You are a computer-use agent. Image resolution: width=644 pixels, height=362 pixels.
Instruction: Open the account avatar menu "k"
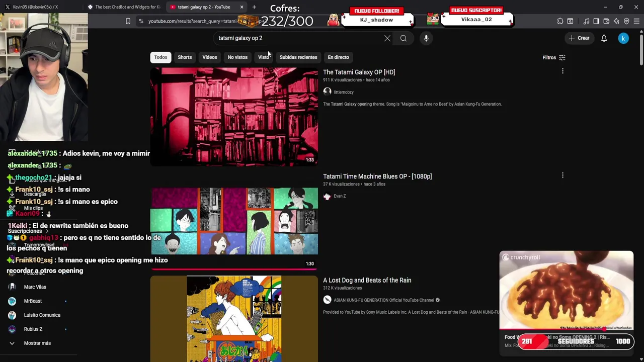(623, 38)
